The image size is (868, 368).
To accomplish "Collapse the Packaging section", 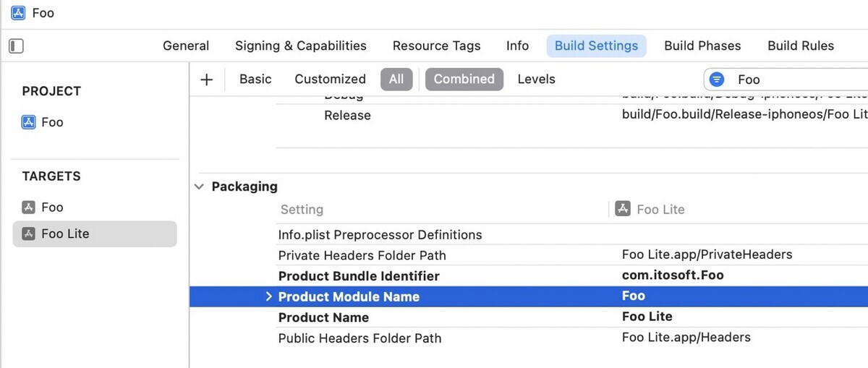I will point(199,187).
